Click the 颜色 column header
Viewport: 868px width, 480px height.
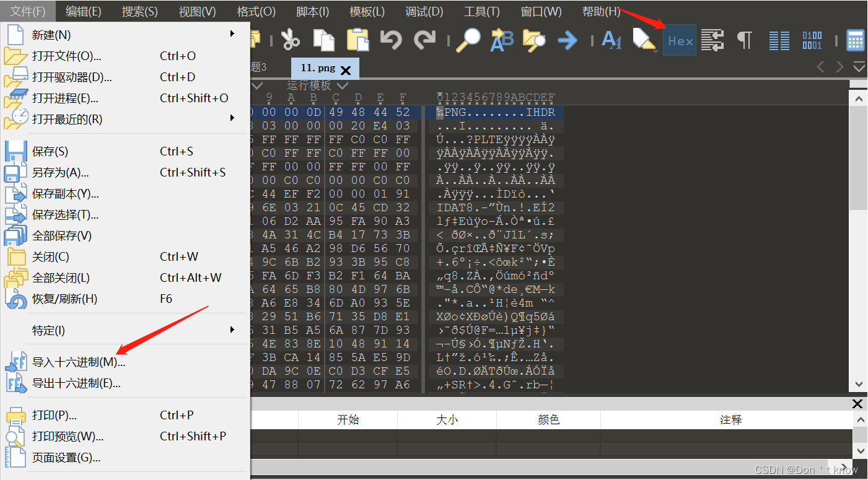pos(548,420)
